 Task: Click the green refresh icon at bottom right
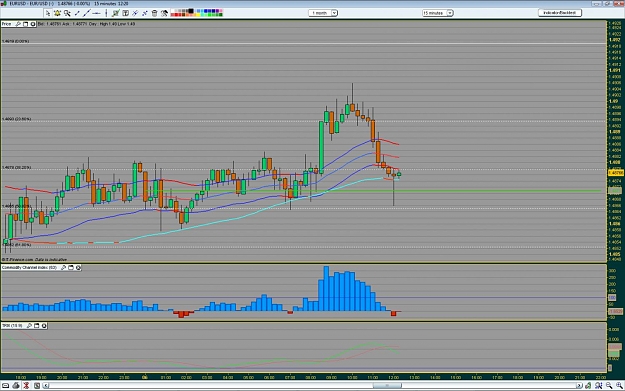588,385
